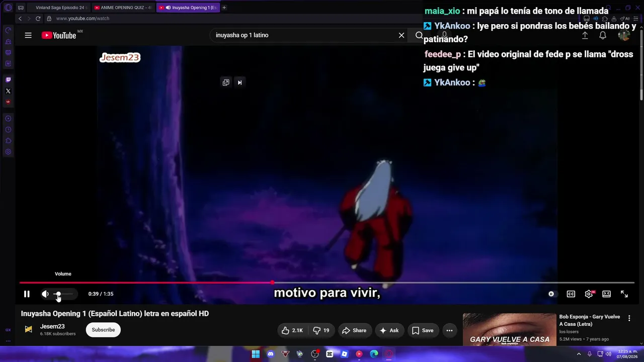This screenshot has width=644, height=362.
Task: Select the Inuyasha Opening 1 browser tab
Action: tap(188, 8)
